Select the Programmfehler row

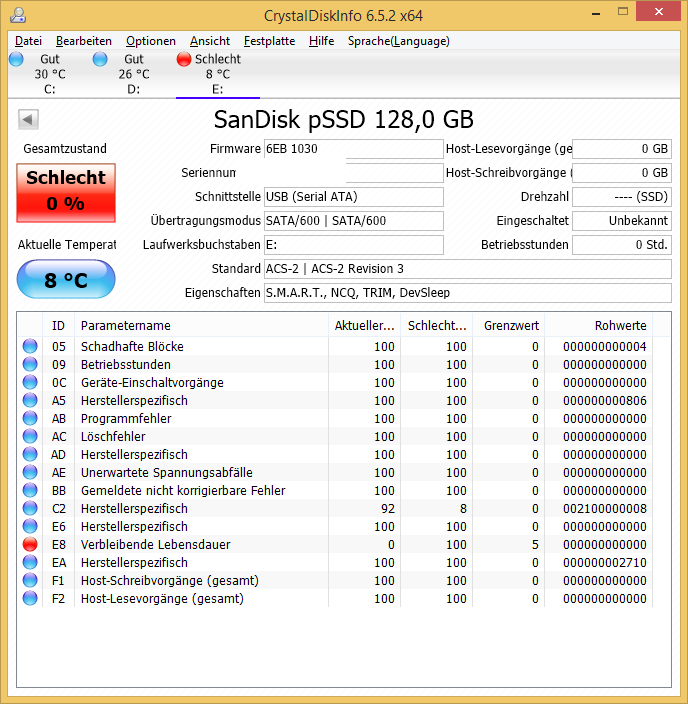[x=335, y=418]
